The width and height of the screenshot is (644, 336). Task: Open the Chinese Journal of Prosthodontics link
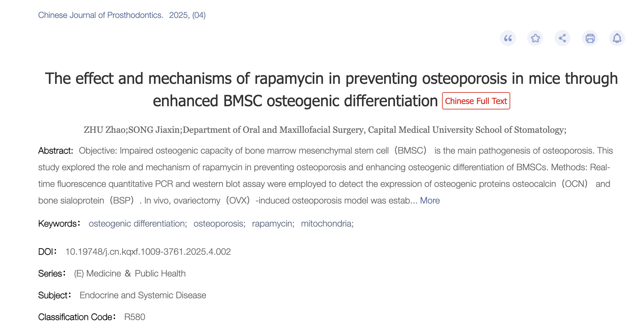pyautogui.click(x=101, y=15)
